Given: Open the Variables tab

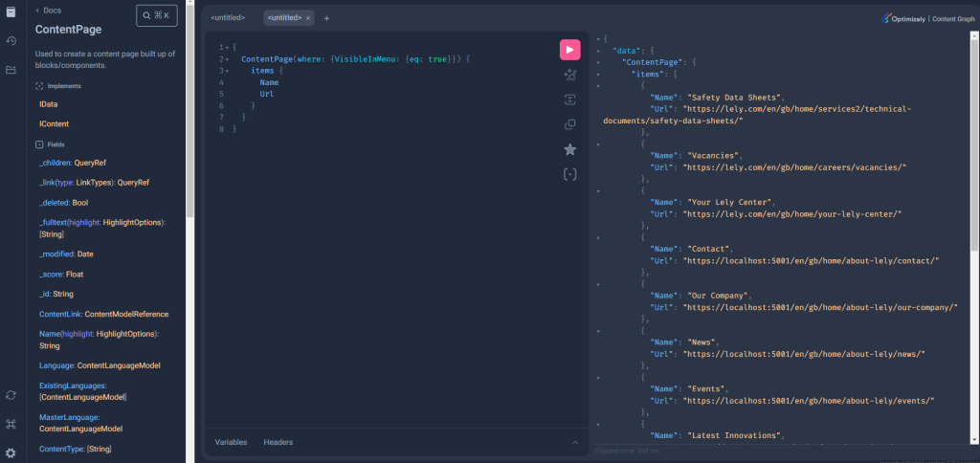Looking at the screenshot, I should (x=231, y=442).
